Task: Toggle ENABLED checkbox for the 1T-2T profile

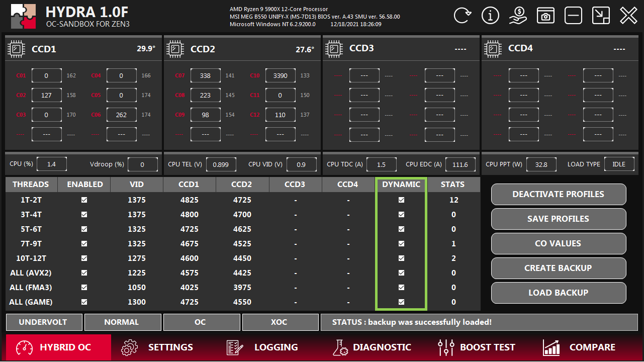Action: tap(84, 200)
